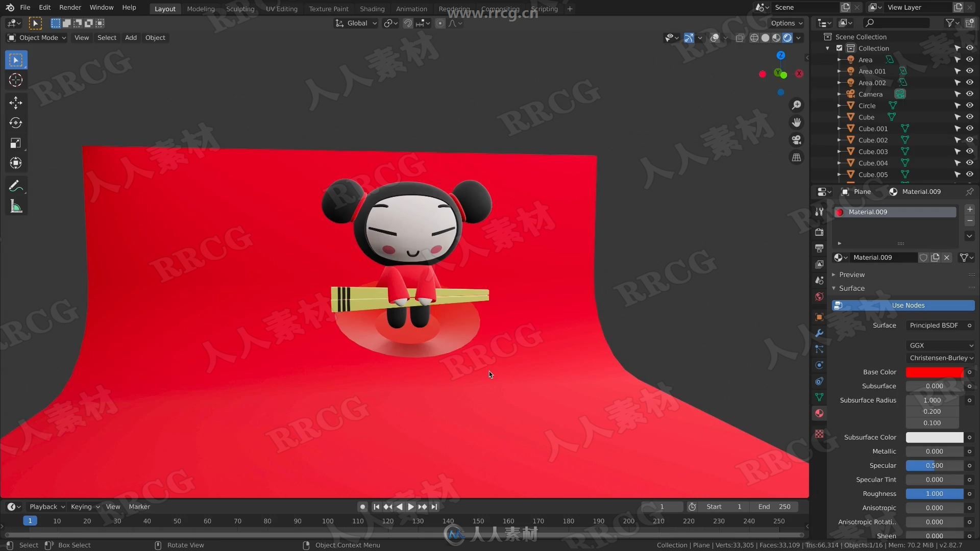Open the Object Mode dropdown
Screen dimensions: 980x551
click(38, 37)
